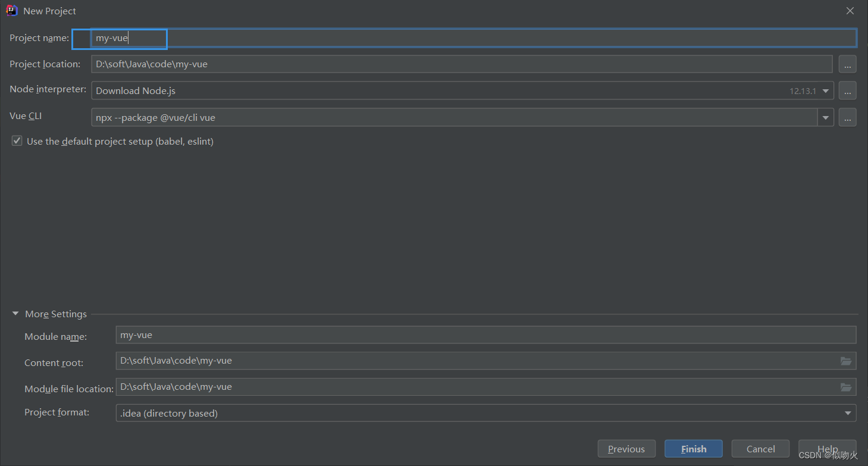Click the 12.13.1 version text

[x=803, y=91]
